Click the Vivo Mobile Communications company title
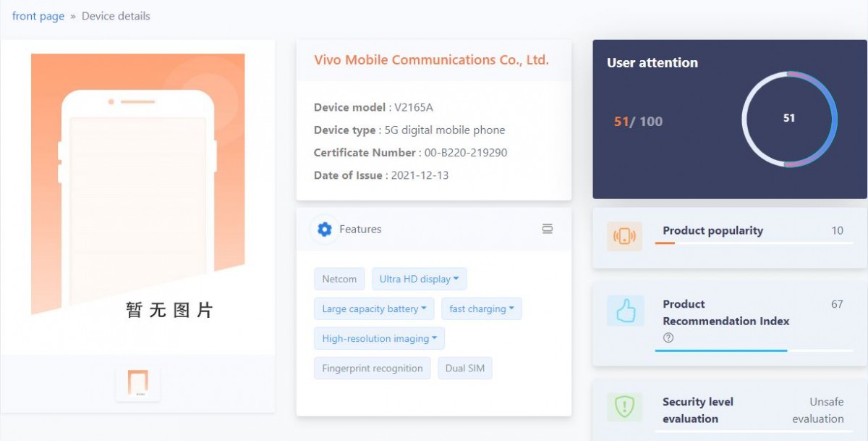The height and width of the screenshot is (441, 868). point(431,60)
